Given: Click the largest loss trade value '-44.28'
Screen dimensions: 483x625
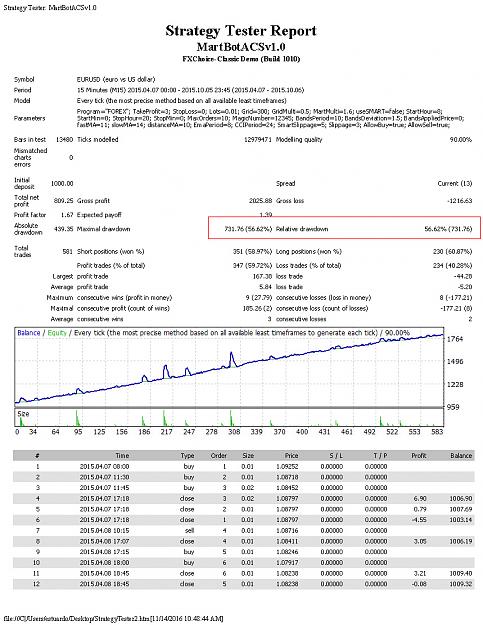Looking at the screenshot, I should tap(463, 276).
